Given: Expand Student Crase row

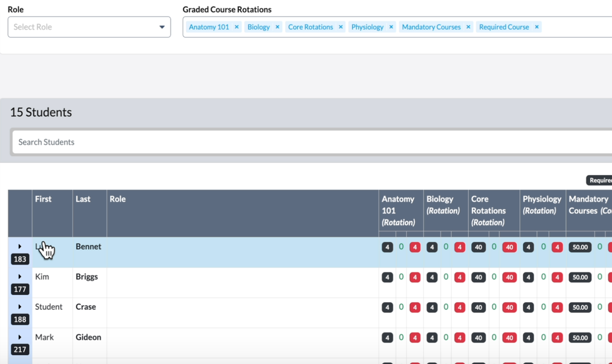Looking at the screenshot, I should point(20,307).
